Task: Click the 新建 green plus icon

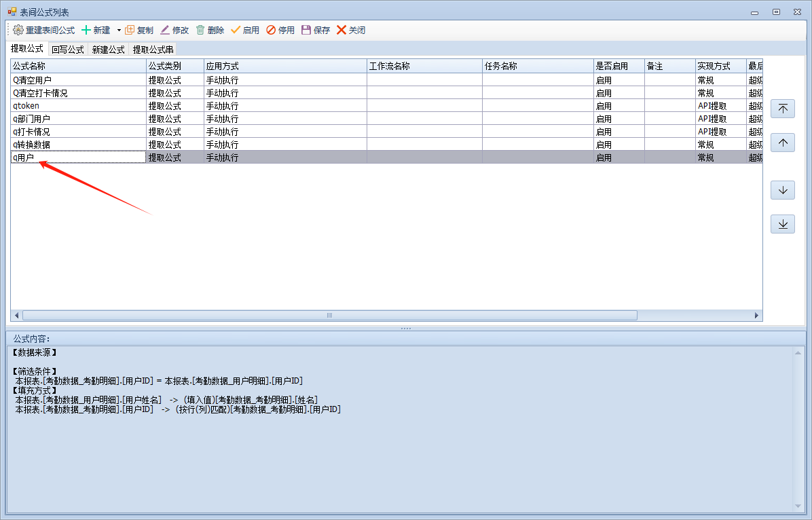Action: pyautogui.click(x=86, y=30)
